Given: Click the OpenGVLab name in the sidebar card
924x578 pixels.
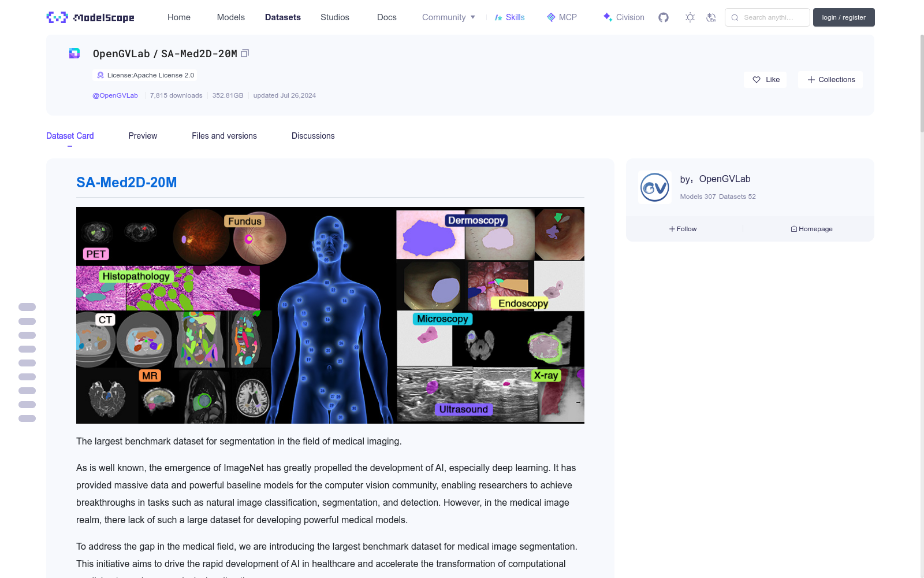Looking at the screenshot, I should (x=725, y=179).
